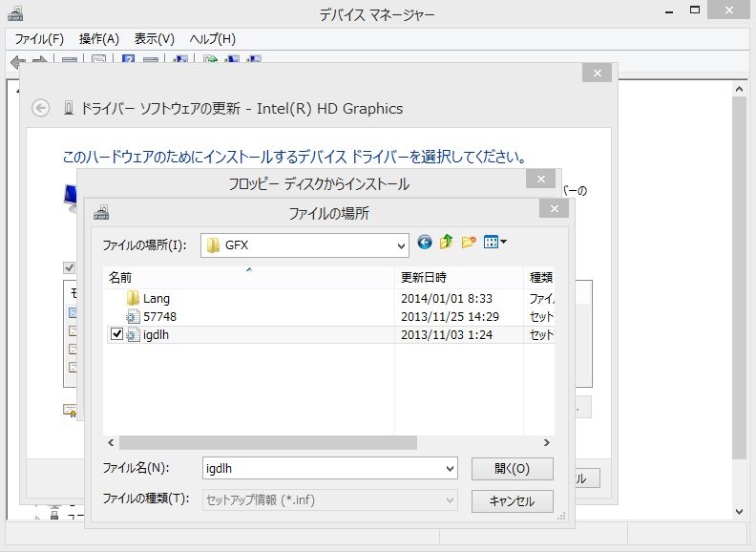Open 表示(V) menu in Device Manager

[155, 39]
